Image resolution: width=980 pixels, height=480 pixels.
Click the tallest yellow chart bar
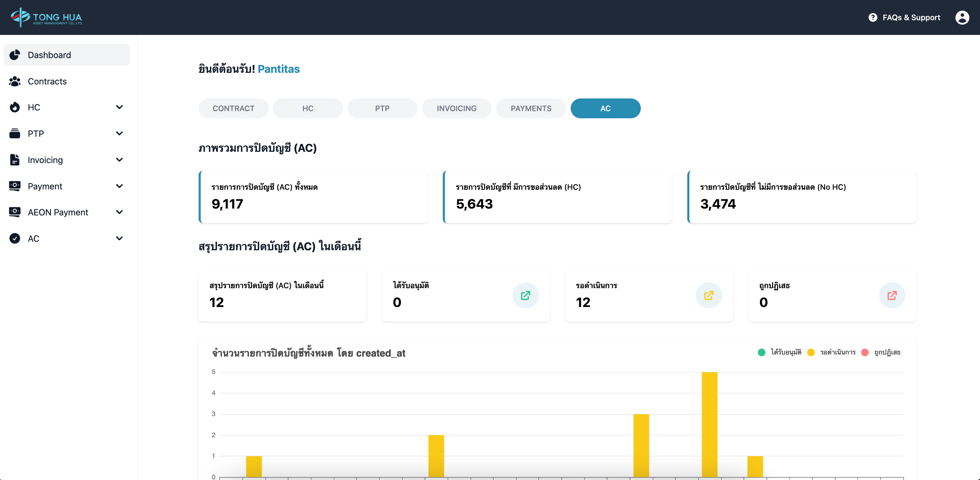pyautogui.click(x=709, y=424)
